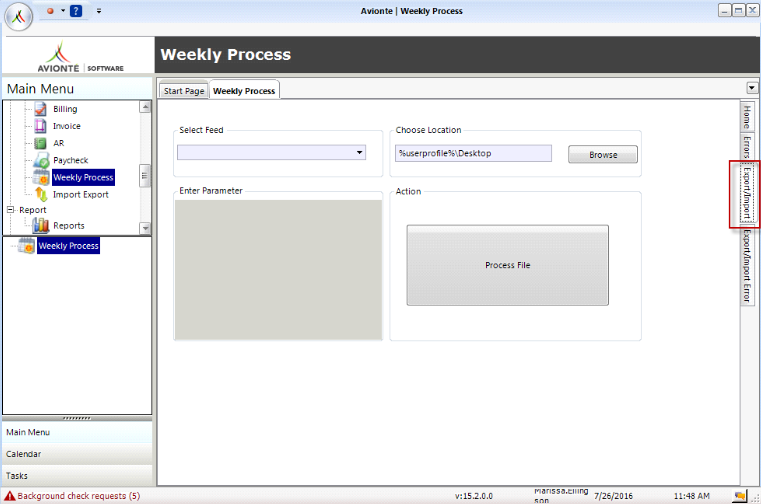Screen dimensions: 761x504
Task: Open the tab list dropdown arrow
Action: point(752,88)
